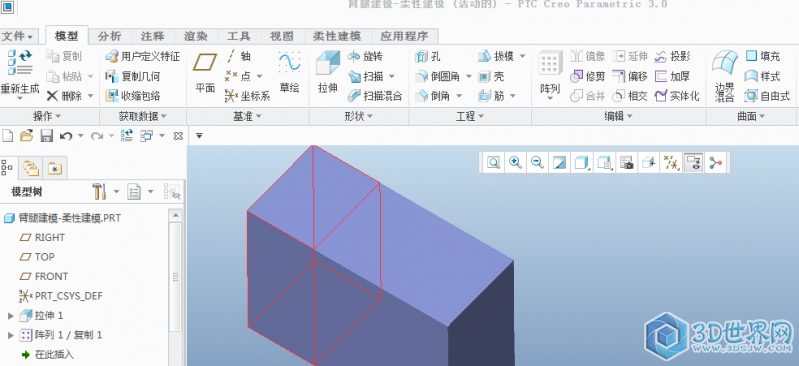
Task: Open the 样式 style tool
Action: pos(763,76)
